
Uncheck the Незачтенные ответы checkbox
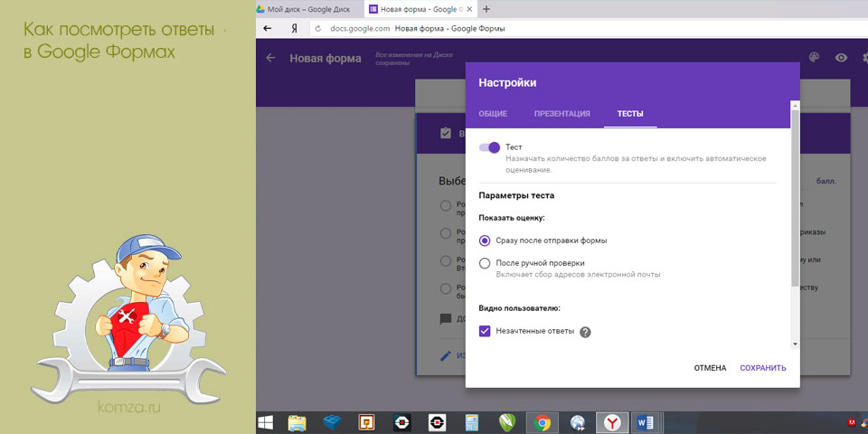coord(485,331)
